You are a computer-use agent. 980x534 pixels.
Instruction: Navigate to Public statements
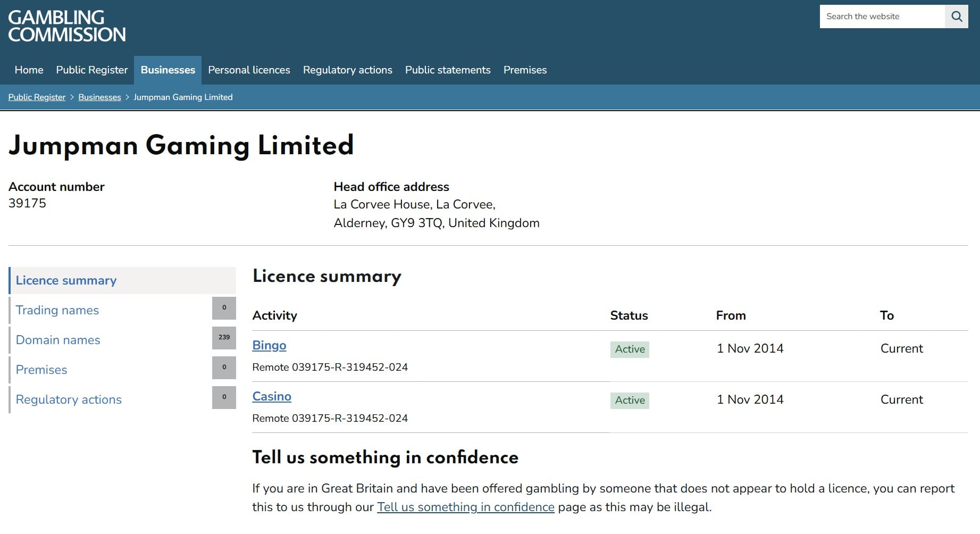click(448, 70)
